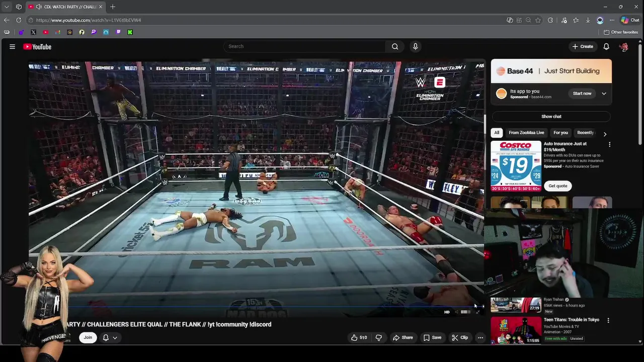Open browser extensions puzzle icon
The width and height of the screenshot is (644, 362).
[550, 20]
